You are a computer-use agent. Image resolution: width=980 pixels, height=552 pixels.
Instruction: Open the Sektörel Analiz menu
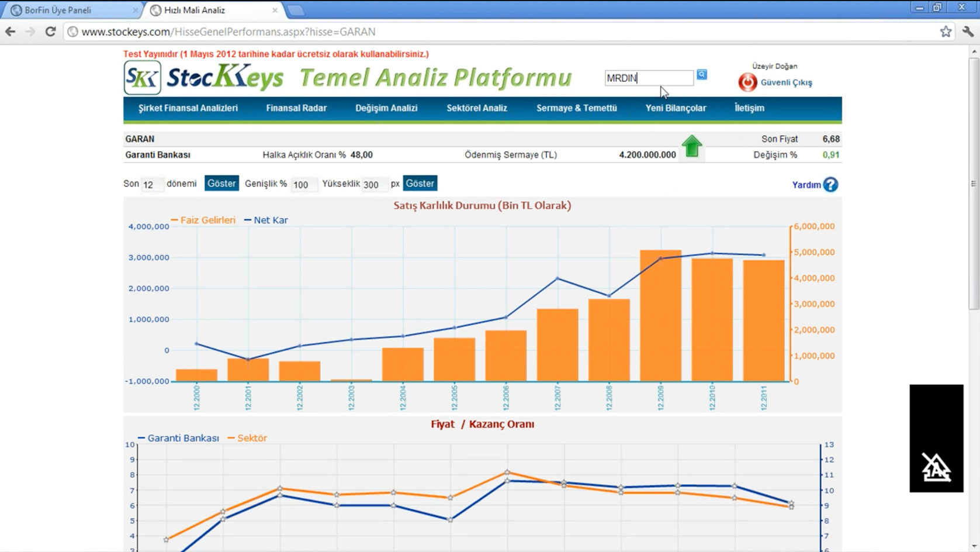click(477, 108)
